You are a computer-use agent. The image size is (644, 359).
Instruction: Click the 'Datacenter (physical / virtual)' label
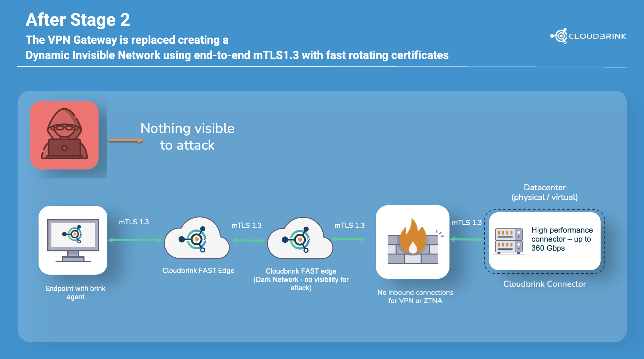pos(545,192)
